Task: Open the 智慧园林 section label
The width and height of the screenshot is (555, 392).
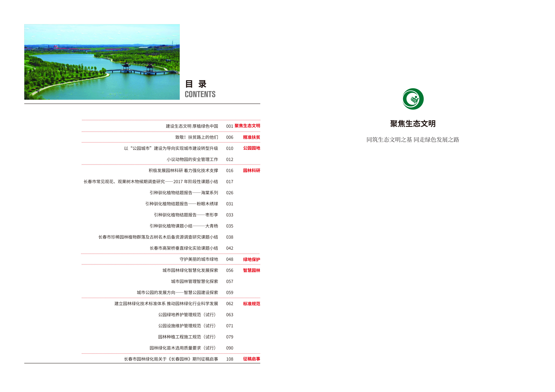Action: (251, 270)
